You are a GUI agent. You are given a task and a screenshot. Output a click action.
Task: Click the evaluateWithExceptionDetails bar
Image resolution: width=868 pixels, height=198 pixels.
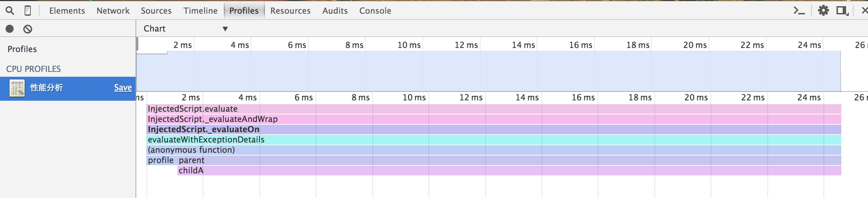click(x=494, y=140)
